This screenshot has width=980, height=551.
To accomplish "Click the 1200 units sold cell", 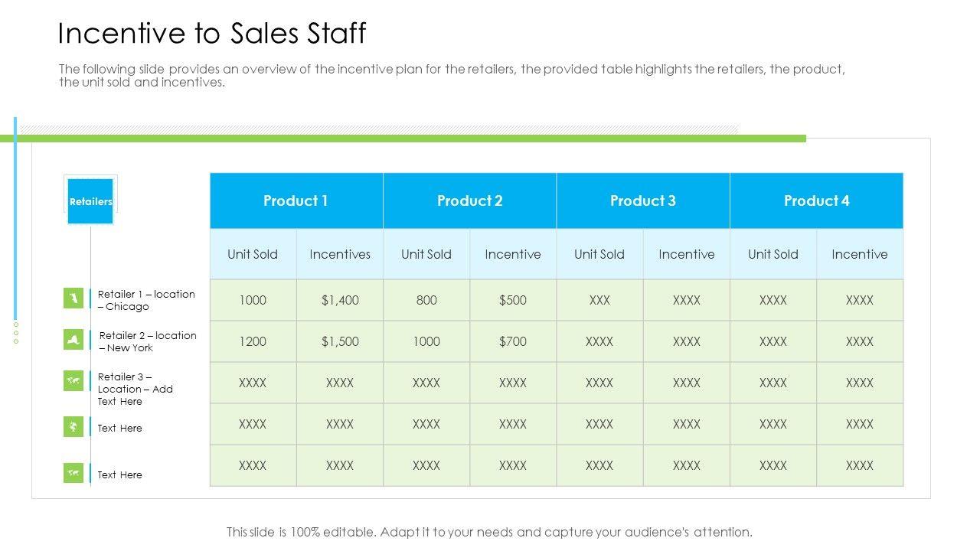I will (253, 341).
